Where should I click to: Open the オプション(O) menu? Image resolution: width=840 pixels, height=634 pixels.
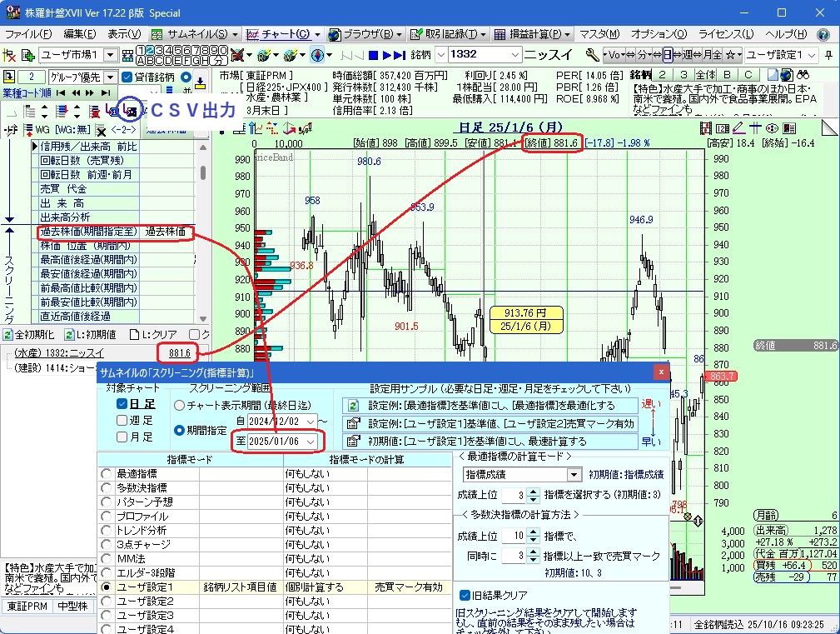659,34
